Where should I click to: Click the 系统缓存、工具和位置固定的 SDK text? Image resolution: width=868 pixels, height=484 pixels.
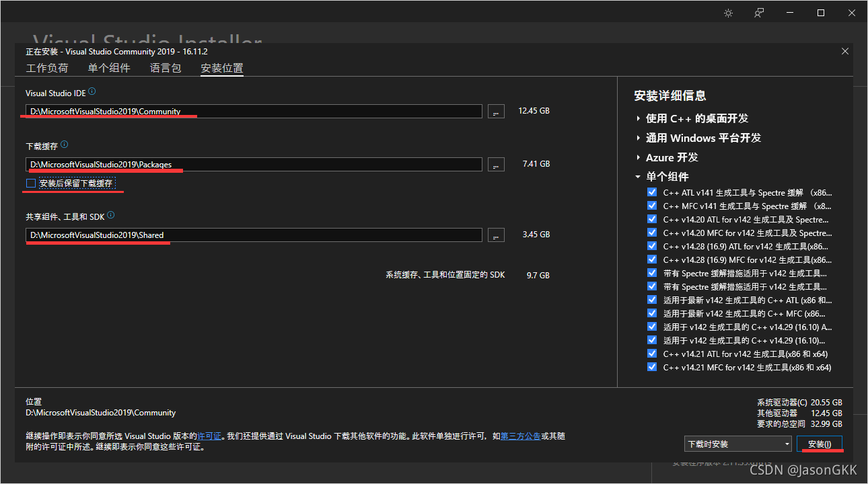coord(445,275)
